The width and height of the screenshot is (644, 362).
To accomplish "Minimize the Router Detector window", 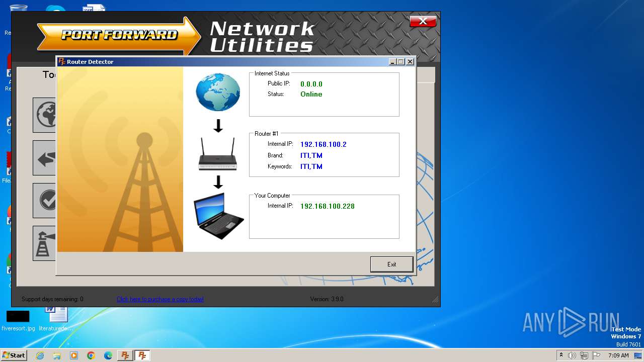I will click(x=392, y=61).
